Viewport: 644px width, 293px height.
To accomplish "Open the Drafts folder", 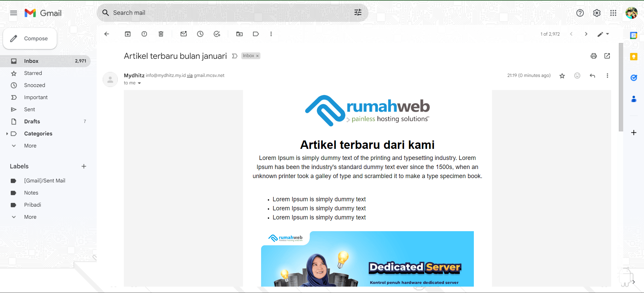I will [x=32, y=121].
